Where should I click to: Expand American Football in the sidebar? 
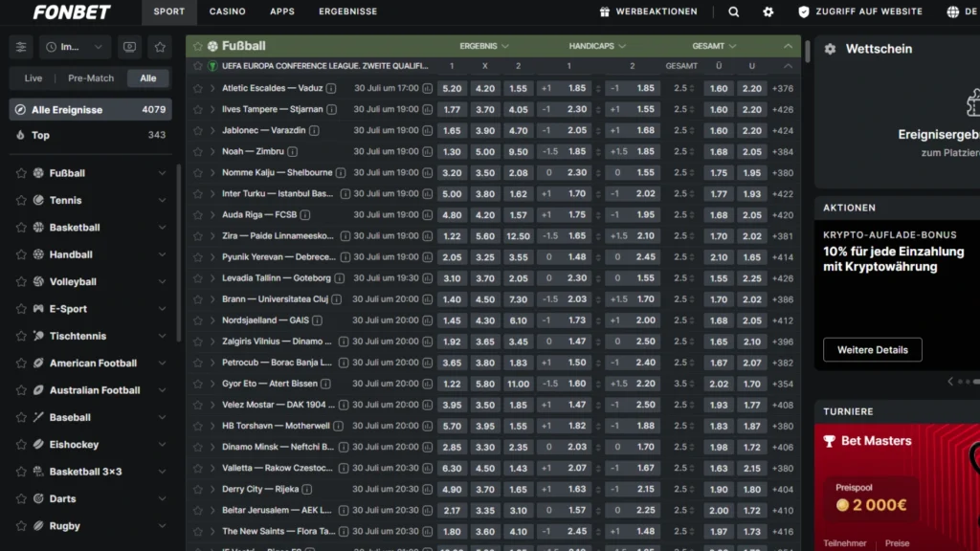pyautogui.click(x=162, y=363)
